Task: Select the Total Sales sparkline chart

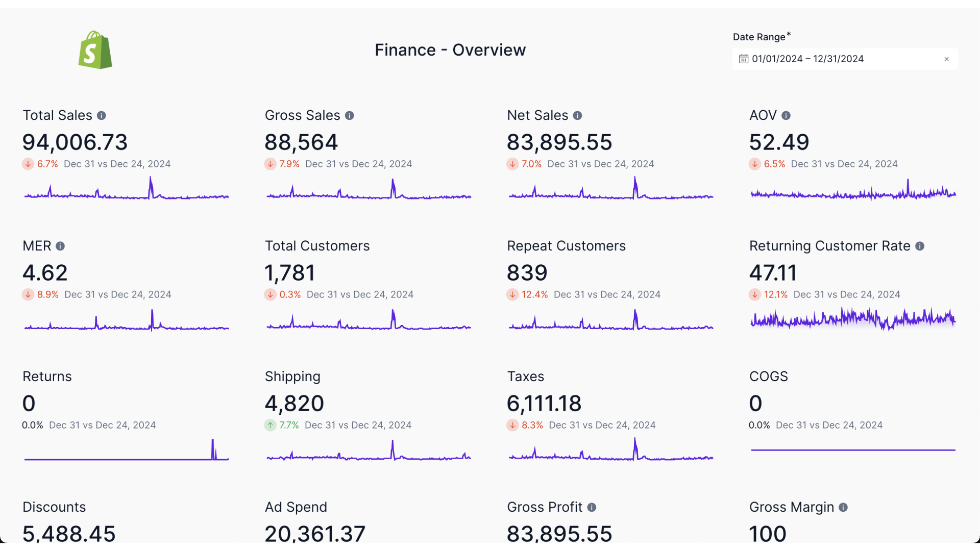Action: point(126,194)
